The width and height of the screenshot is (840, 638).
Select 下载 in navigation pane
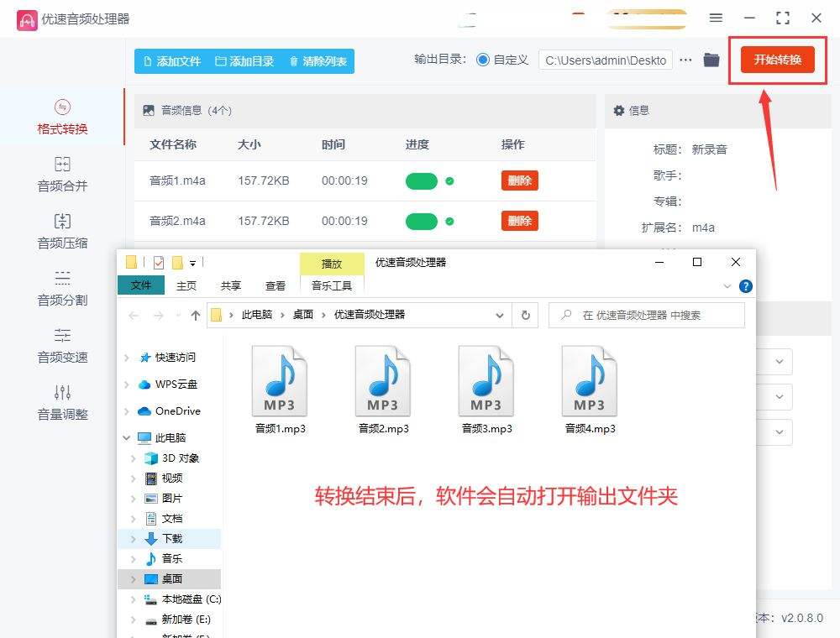pos(172,538)
